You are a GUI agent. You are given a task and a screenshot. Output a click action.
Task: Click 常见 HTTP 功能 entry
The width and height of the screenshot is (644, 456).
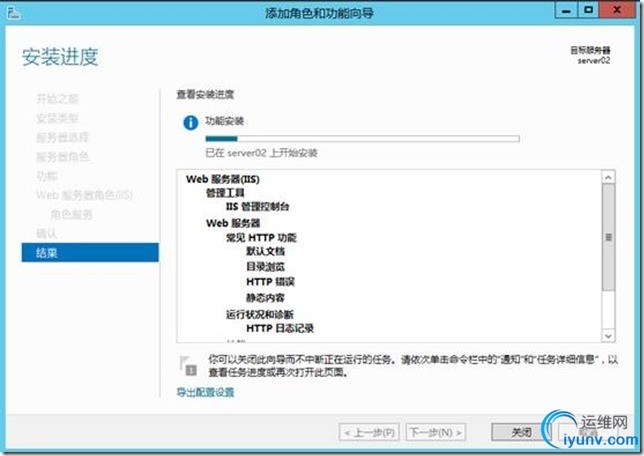point(261,237)
